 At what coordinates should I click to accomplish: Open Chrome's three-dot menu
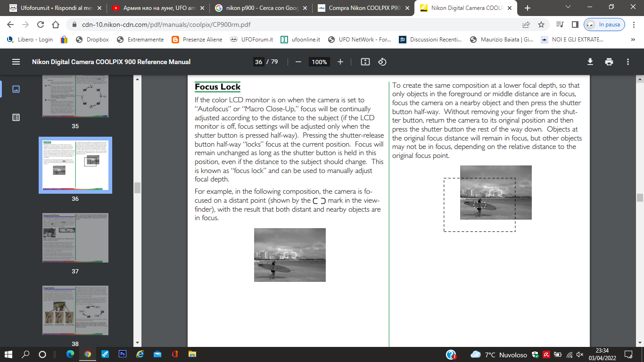point(635,25)
